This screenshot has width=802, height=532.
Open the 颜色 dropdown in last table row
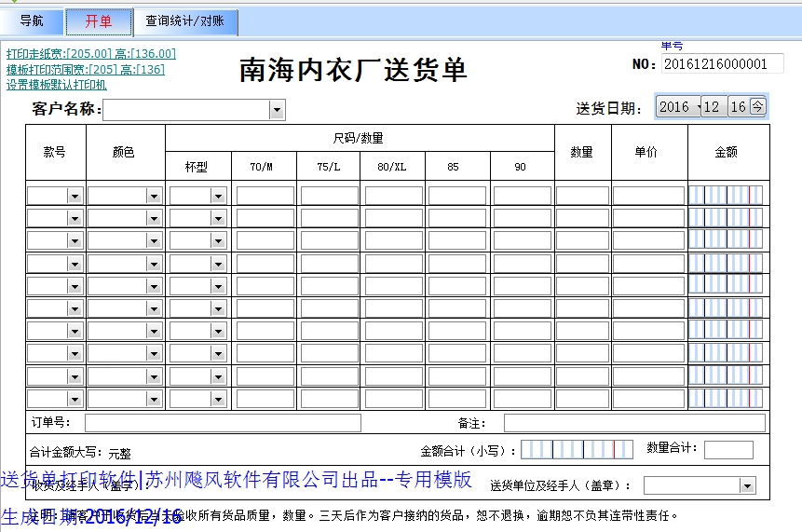click(x=154, y=399)
